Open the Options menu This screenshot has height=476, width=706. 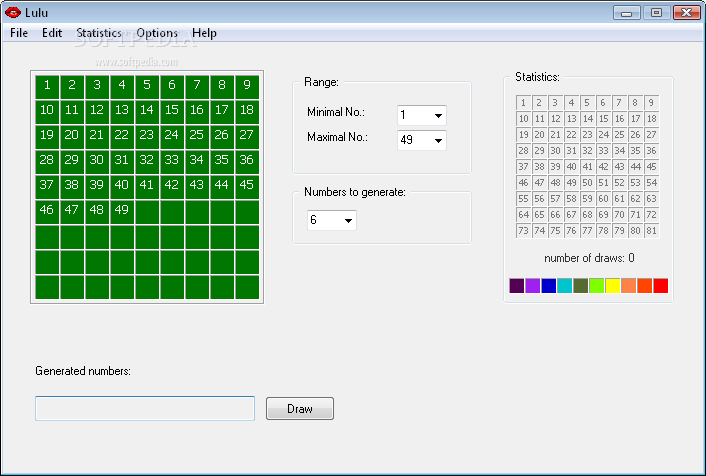[157, 33]
